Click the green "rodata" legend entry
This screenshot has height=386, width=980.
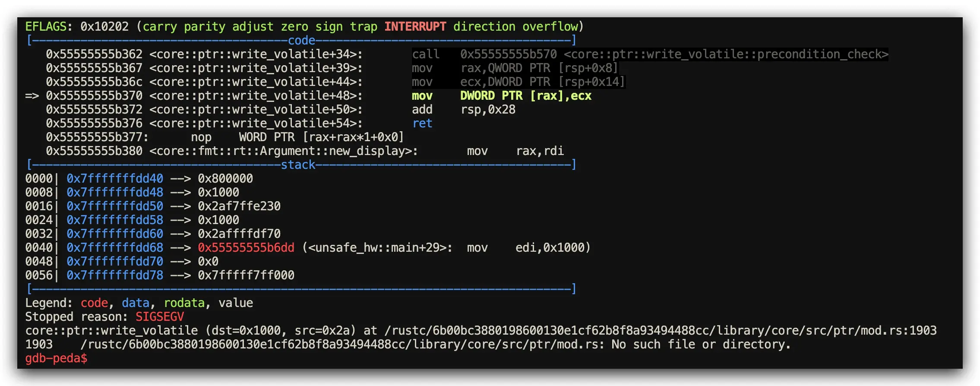184,303
